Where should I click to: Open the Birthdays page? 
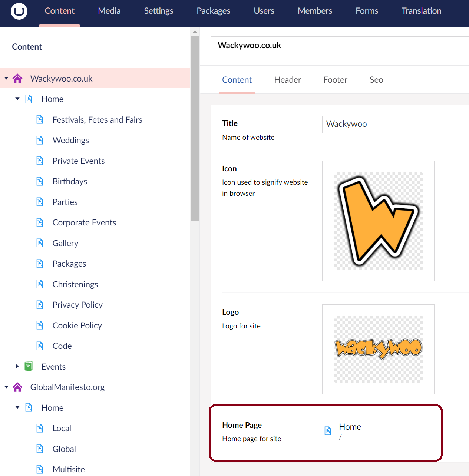70,181
